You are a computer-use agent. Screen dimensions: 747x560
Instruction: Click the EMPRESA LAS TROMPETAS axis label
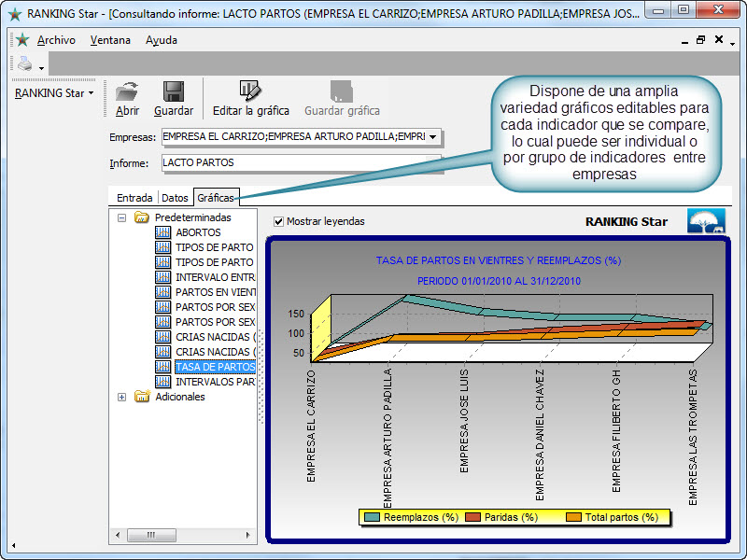click(x=693, y=437)
